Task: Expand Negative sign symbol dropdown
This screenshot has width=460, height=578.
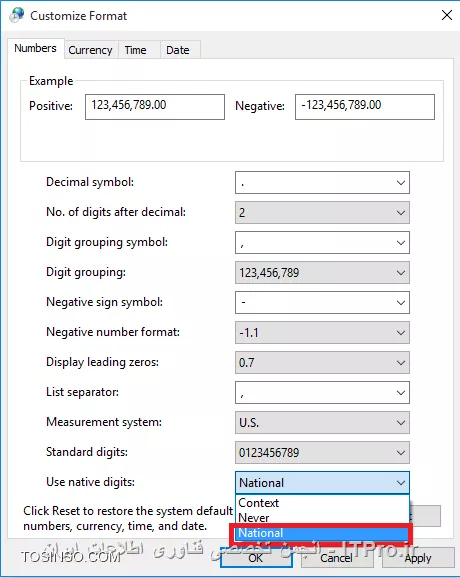Action: pyautogui.click(x=322, y=303)
